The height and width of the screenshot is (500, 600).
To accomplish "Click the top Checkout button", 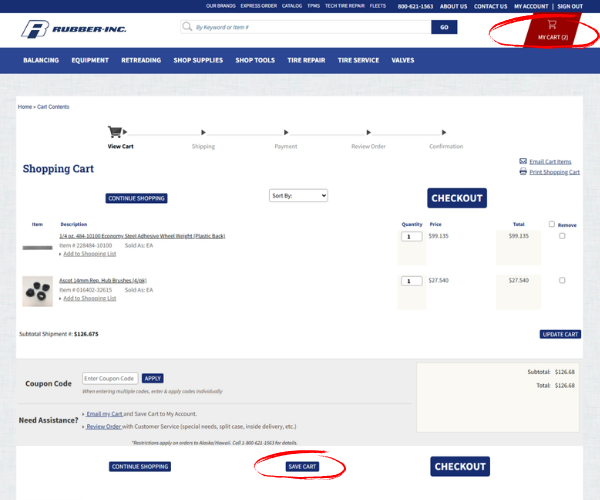I will click(457, 198).
